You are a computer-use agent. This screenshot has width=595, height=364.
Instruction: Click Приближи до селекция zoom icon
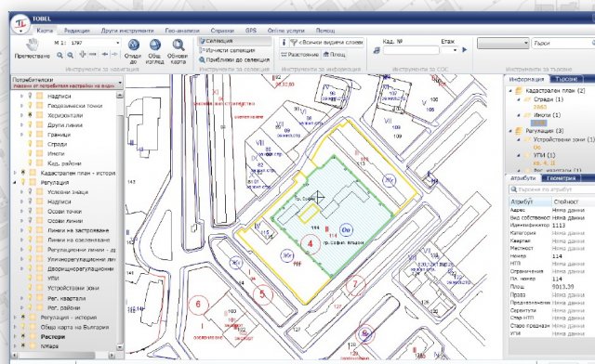point(202,60)
